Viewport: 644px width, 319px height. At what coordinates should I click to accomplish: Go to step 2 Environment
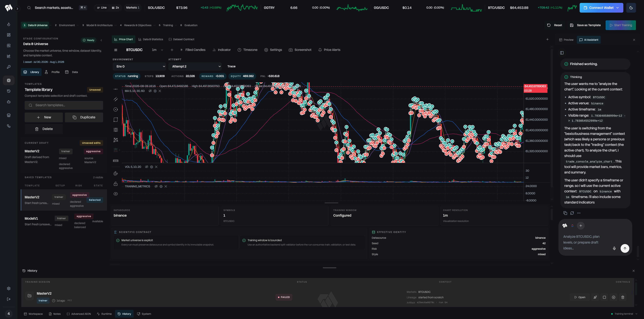pos(65,25)
